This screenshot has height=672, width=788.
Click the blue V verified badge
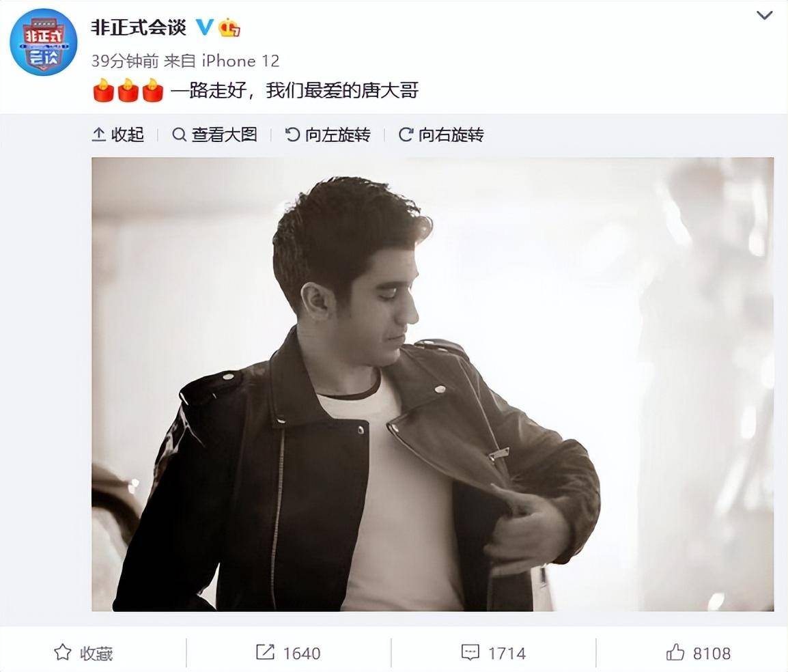pos(205,27)
